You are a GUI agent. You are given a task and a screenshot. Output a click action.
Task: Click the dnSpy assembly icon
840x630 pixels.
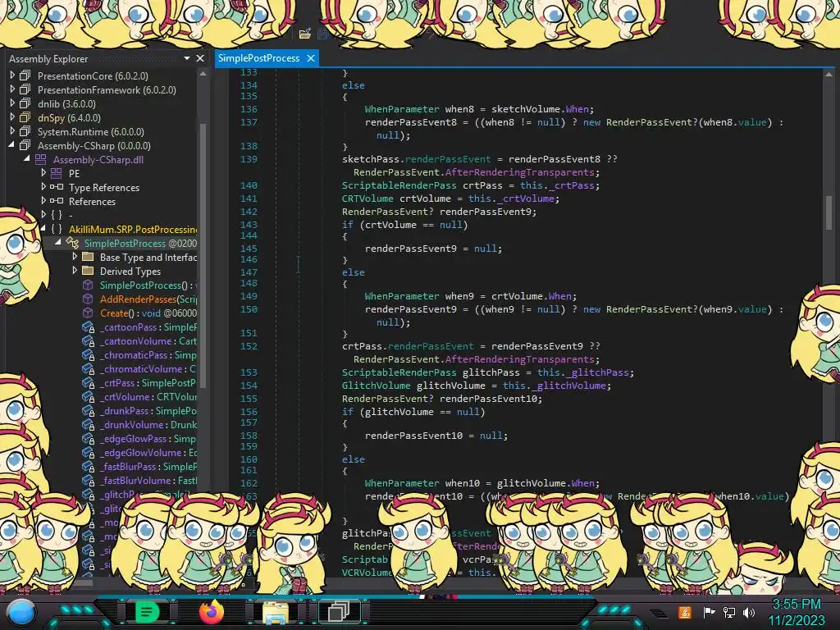25,117
